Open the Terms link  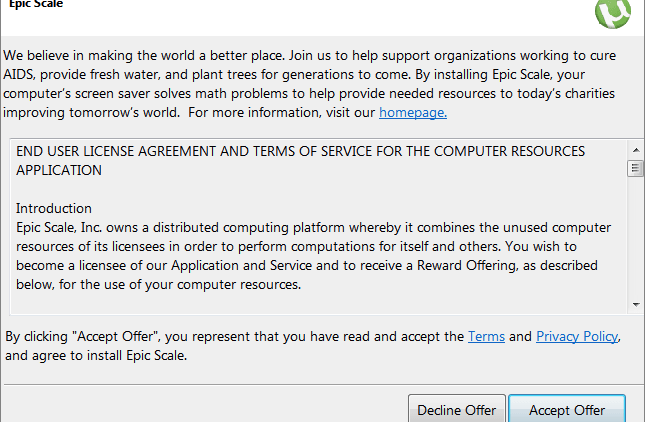(486, 337)
